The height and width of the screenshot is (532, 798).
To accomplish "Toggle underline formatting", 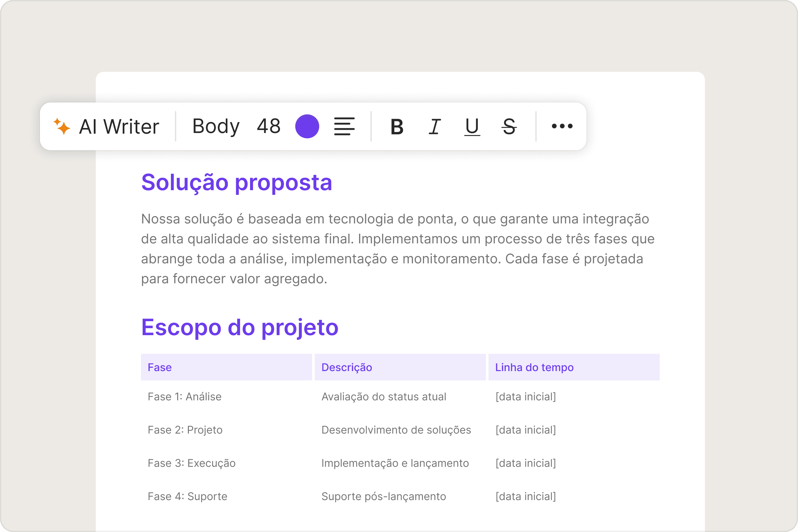I will 472,127.
